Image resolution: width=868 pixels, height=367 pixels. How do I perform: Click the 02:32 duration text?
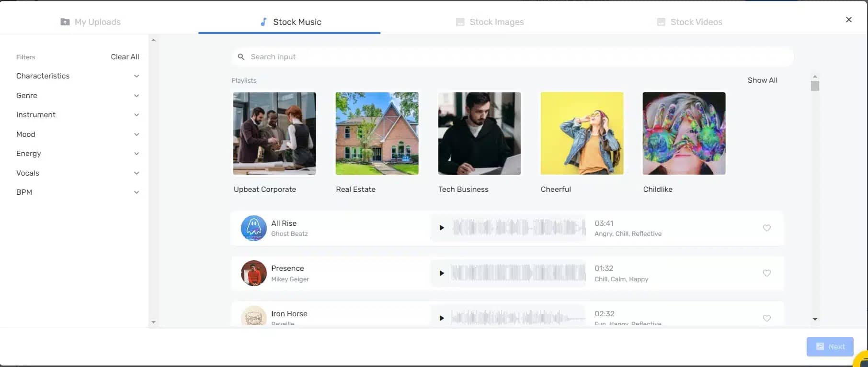(x=605, y=314)
